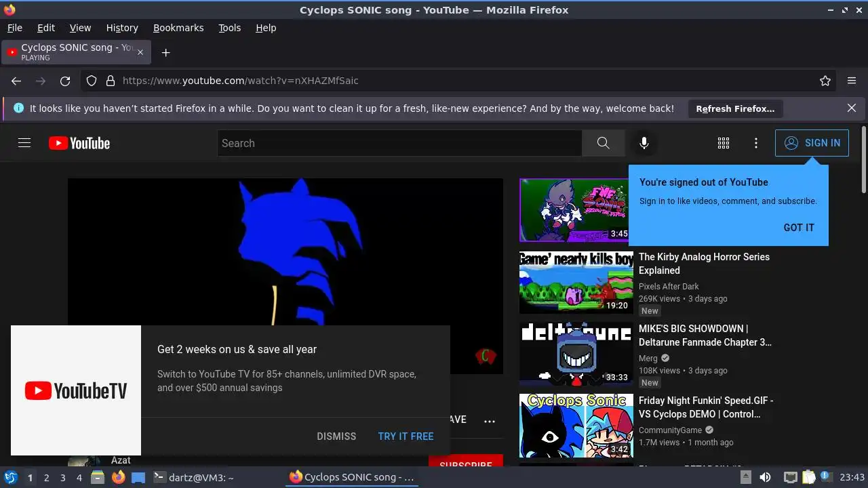Viewport: 868px width, 488px height.
Task: Open The Kirby Analog Horror Series Explained
Action: [x=704, y=264]
